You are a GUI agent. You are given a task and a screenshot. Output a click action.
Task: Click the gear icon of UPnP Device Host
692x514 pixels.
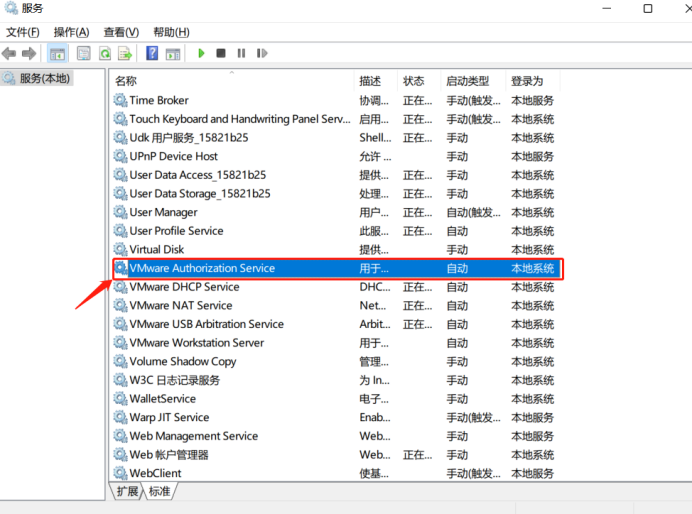tap(120, 156)
